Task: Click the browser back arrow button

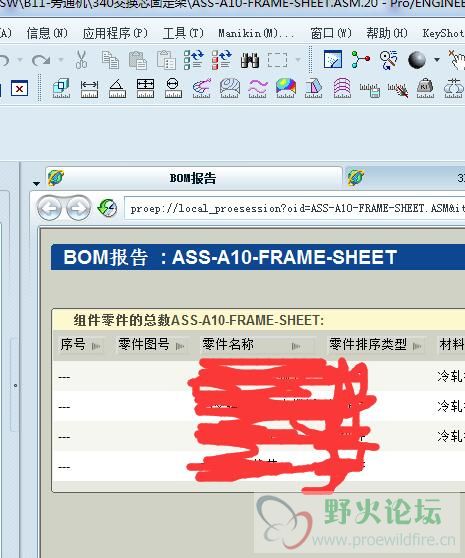Action: click(x=49, y=208)
